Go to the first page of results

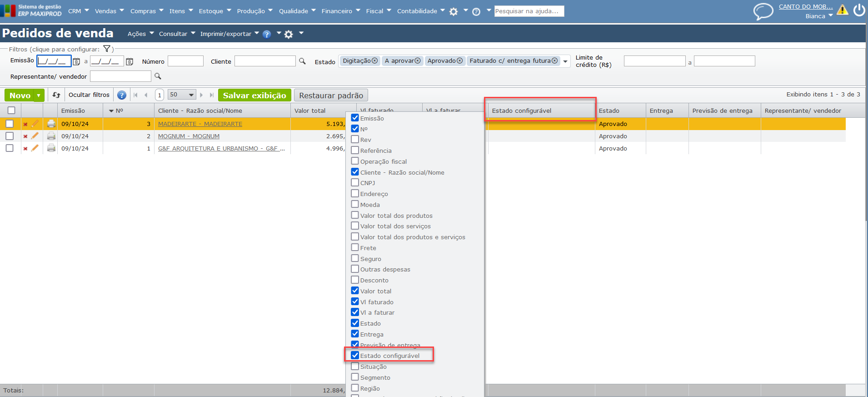pos(135,95)
